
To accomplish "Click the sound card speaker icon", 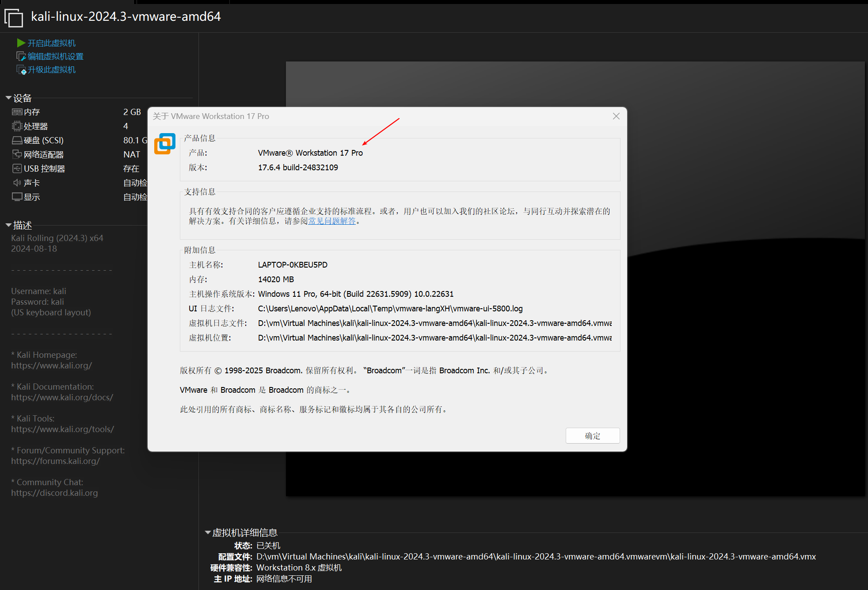I will pyautogui.click(x=17, y=183).
